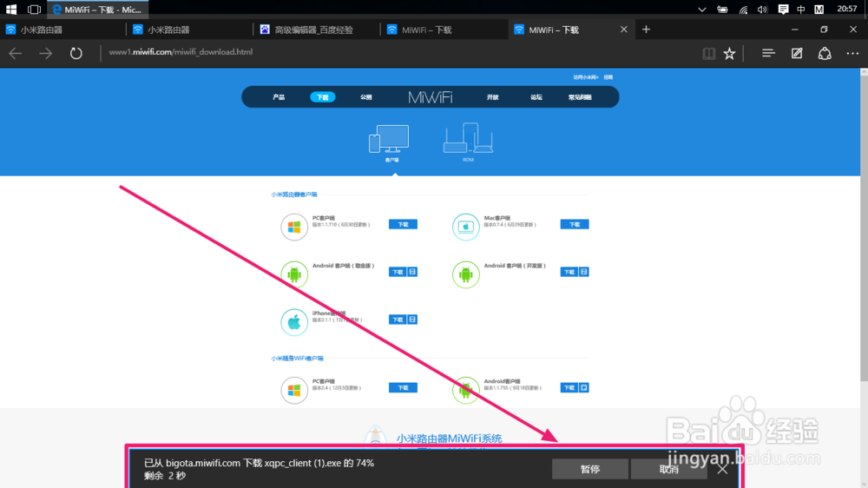
Task: Download 随身WiFi Android客户端
Action: (569, 388)
